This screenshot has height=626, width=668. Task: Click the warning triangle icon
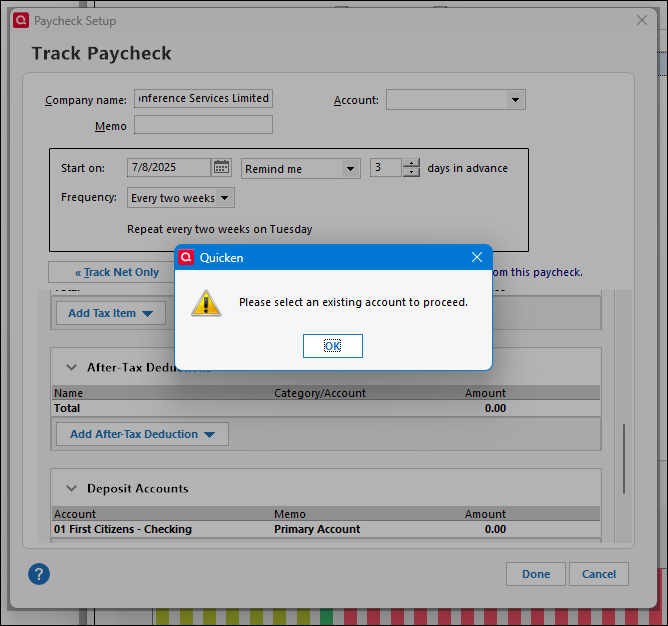click(x=206, y=303)
